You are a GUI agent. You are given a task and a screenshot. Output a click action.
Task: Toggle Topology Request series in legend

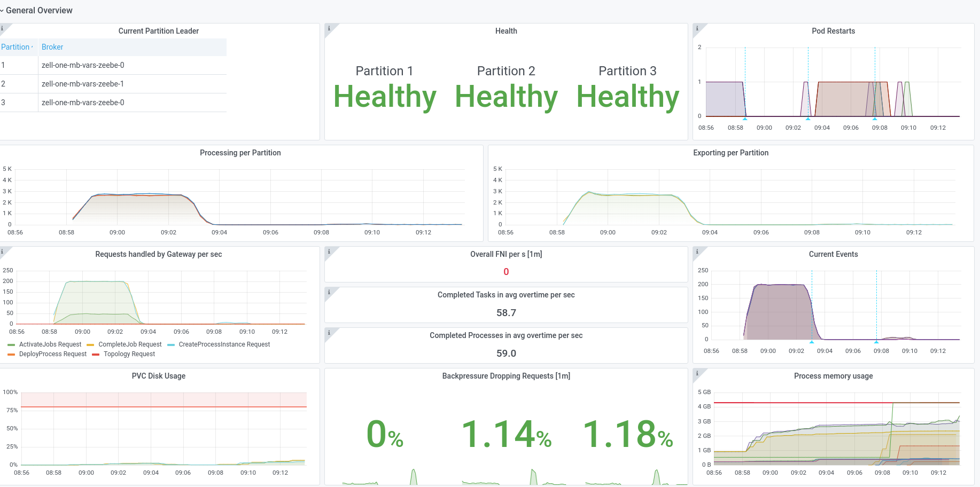(x=129, y=354)
